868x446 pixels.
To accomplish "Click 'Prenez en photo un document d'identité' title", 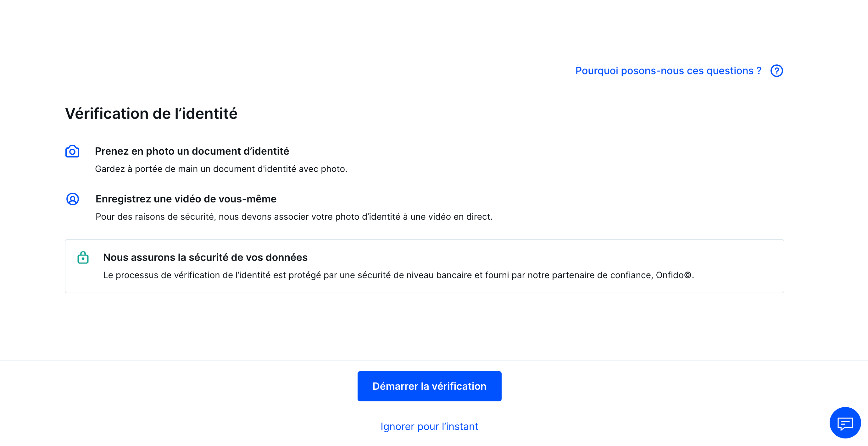I will [x=192, y=151].
